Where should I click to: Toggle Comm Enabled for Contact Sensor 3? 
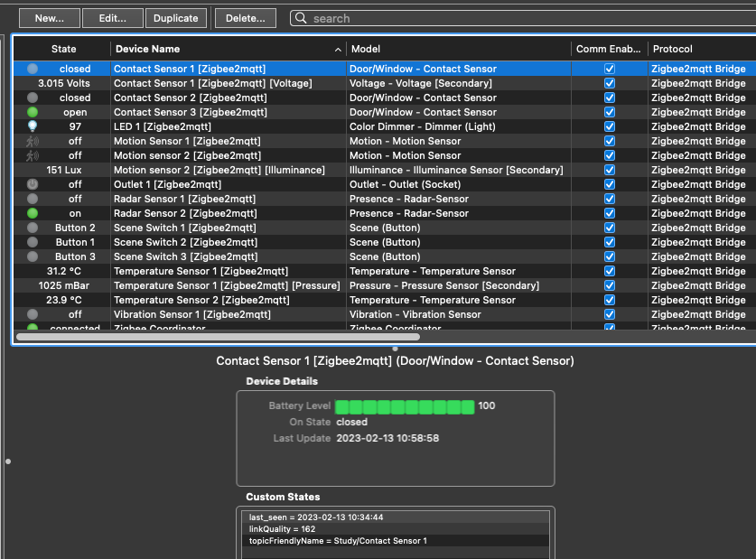(x=610, y=112)
